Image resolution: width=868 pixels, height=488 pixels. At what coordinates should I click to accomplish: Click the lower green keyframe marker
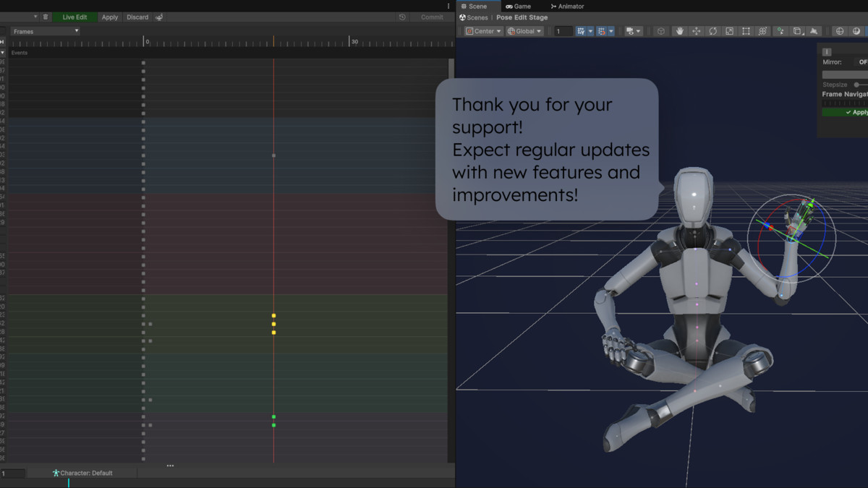pos(273,425)
